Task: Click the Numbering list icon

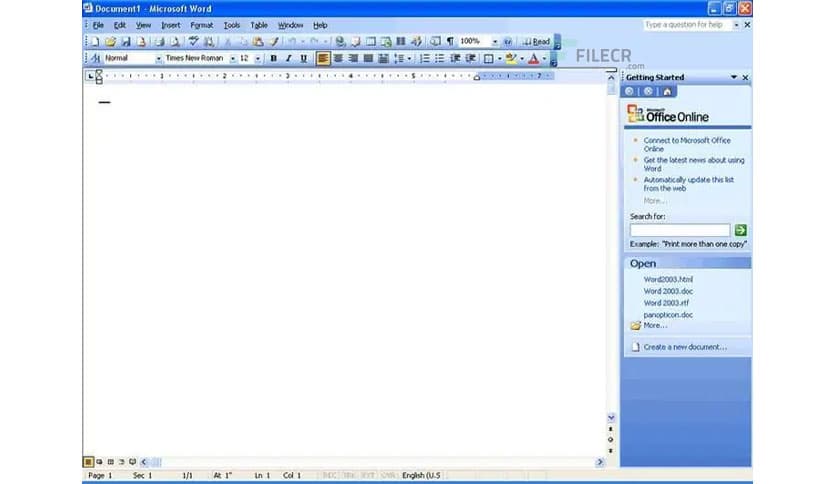Action: pos(425,59)
